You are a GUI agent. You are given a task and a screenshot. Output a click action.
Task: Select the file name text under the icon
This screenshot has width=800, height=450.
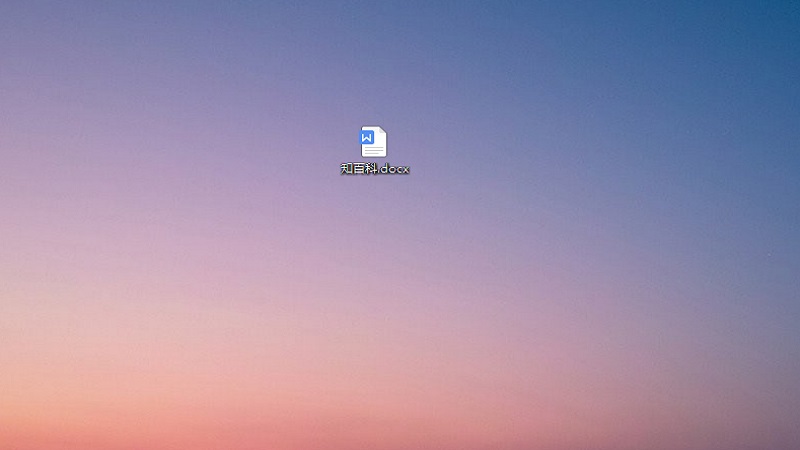click(x=375, y=169)
